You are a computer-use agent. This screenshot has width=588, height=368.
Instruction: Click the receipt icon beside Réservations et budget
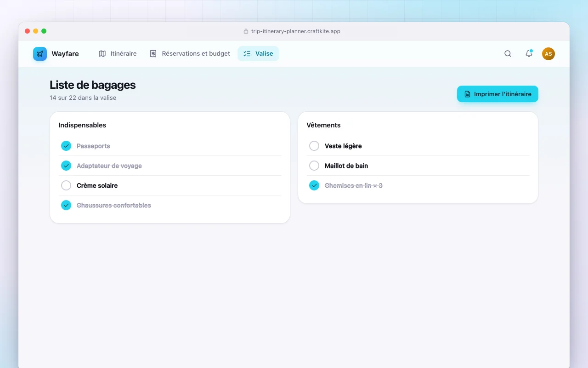[x=153, y=54]
